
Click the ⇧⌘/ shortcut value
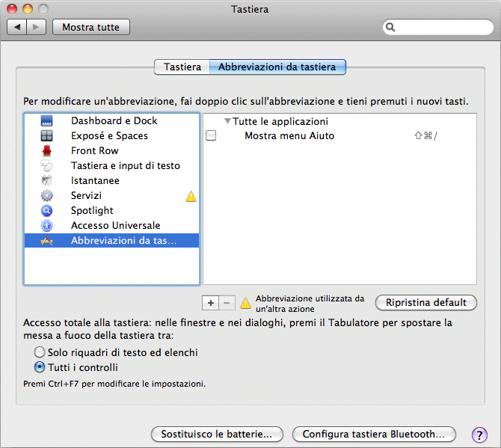(425, 136)
